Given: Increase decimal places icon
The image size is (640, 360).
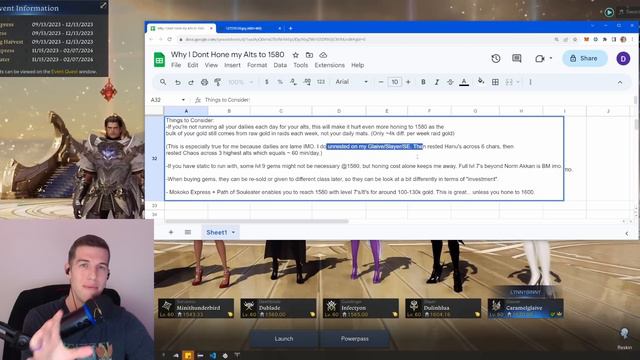Looking at the screenshot, I should tap(307, 82).
